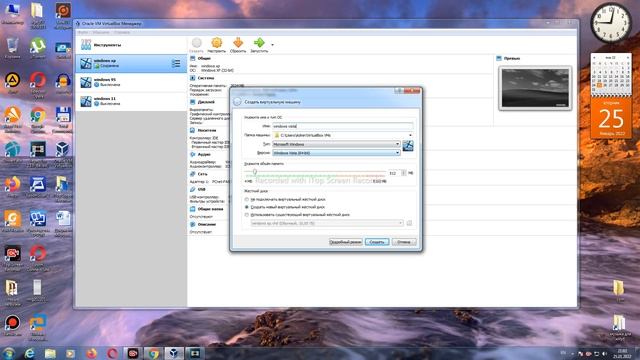The height and width of the screenshot is (360, 640).
Task: Select the do not attach virtual disk option
Action: (247, 200)
